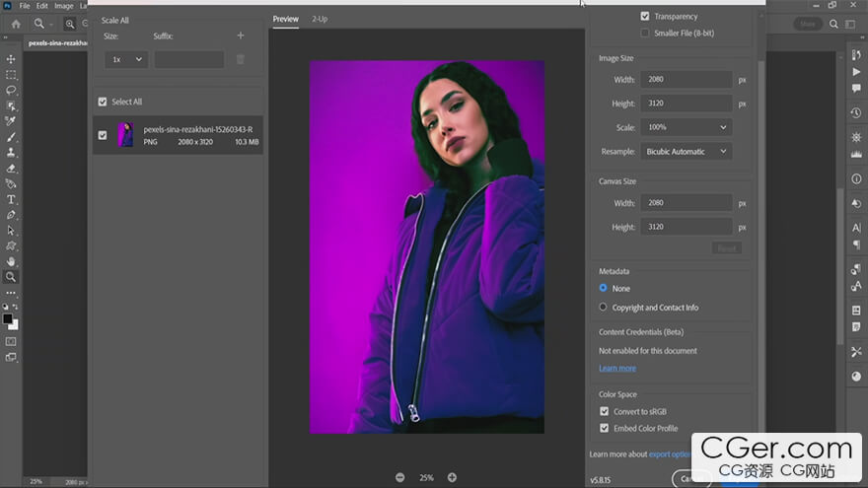The image size is (868, 488).
Task: Select the Object Selection tool
Action: pyautogui.click(x=11, y=105)
